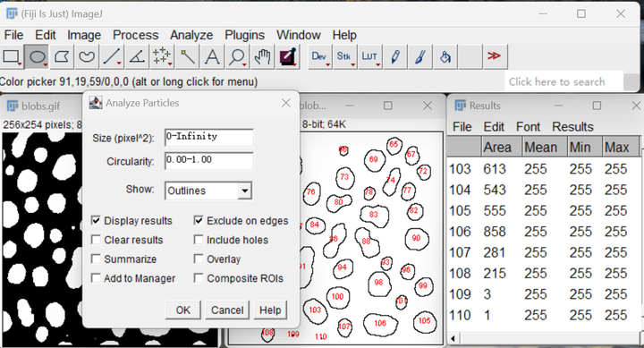644x348 pixels.
Task: Choose the Polygon selection tool
Action: click(62, 56)
